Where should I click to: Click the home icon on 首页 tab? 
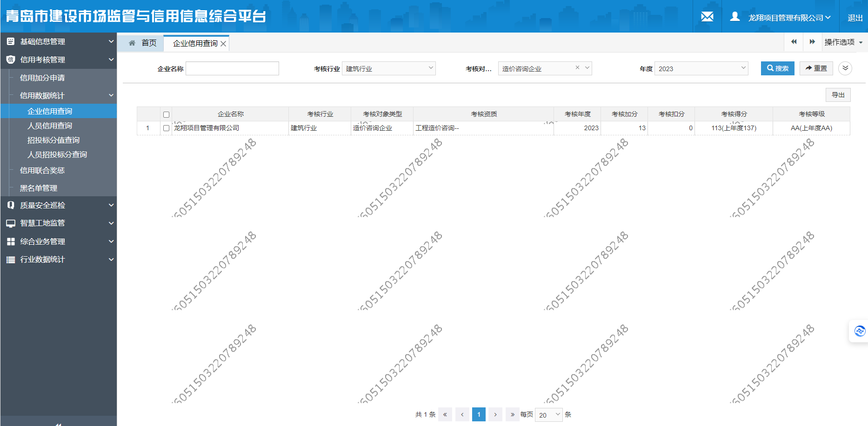point(132,43)
